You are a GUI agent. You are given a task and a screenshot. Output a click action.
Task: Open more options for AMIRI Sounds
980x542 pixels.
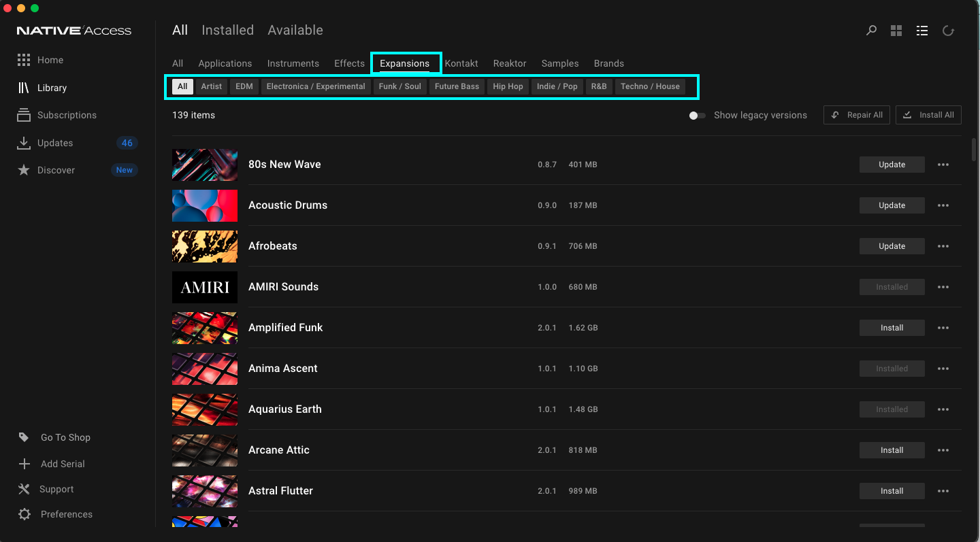point(943,287)
